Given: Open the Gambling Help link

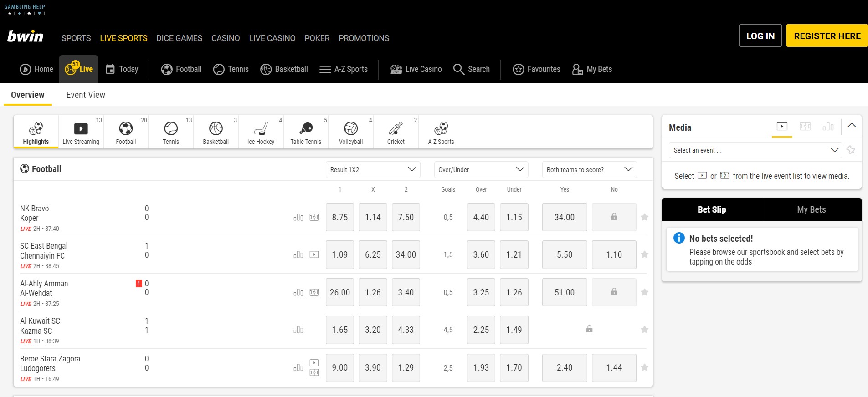Looking at the screenshot, I should click(x=25, y=10).
